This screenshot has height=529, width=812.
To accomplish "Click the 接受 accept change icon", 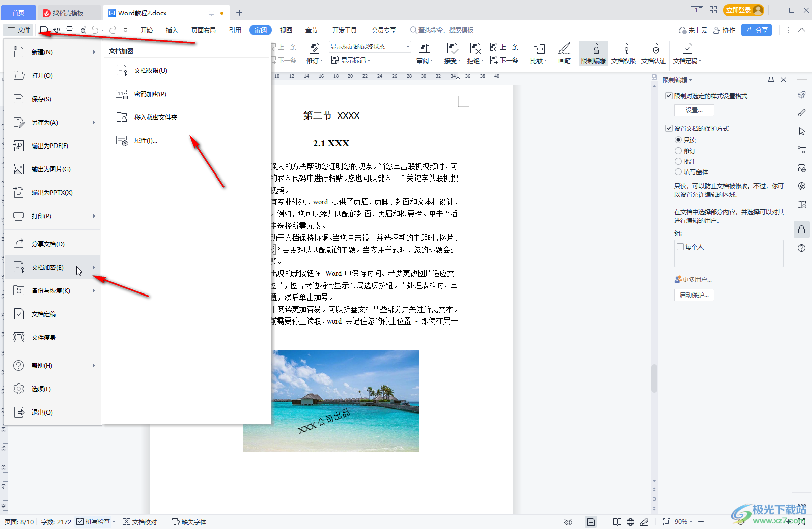I will [x=452, y=48].
